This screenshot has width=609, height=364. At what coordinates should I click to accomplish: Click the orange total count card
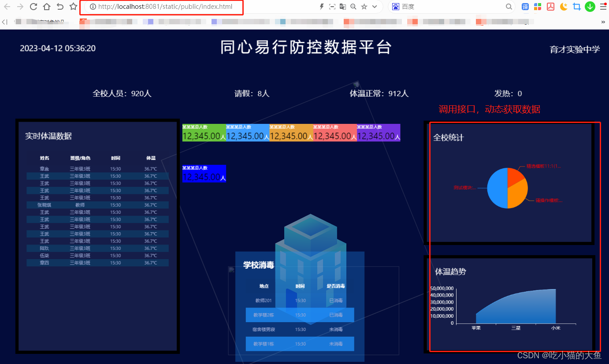[291, 133]
